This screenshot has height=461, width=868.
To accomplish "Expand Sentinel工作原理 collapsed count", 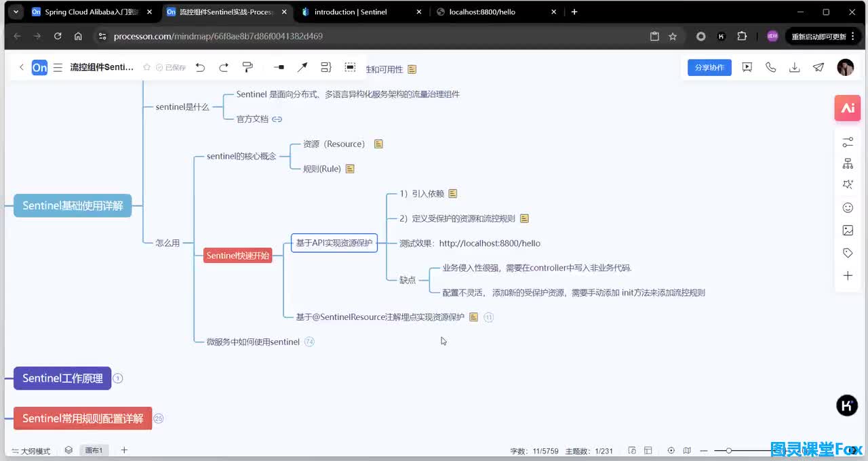I will 118,378.
